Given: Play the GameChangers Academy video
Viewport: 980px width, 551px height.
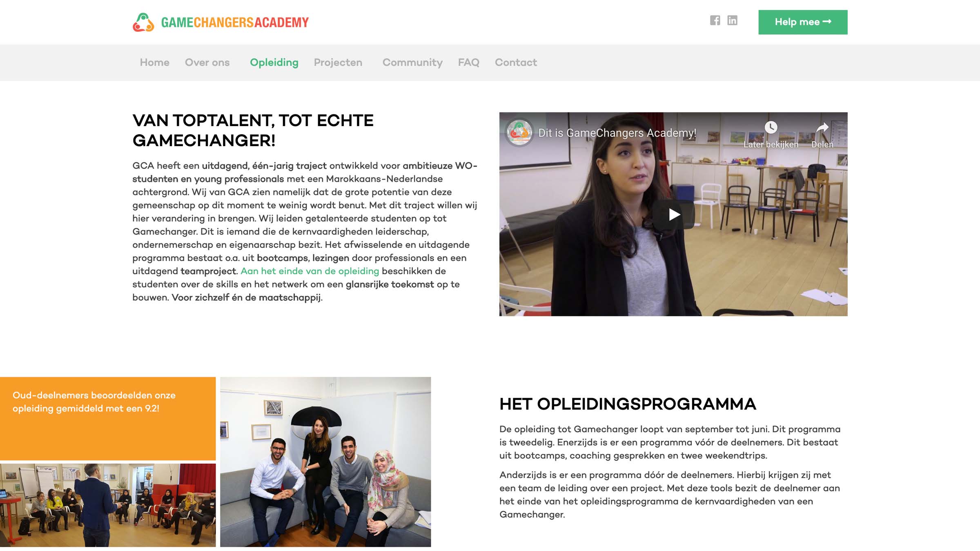Looking at the screenshot, I should pyautogui.click(x=673, y=214).
